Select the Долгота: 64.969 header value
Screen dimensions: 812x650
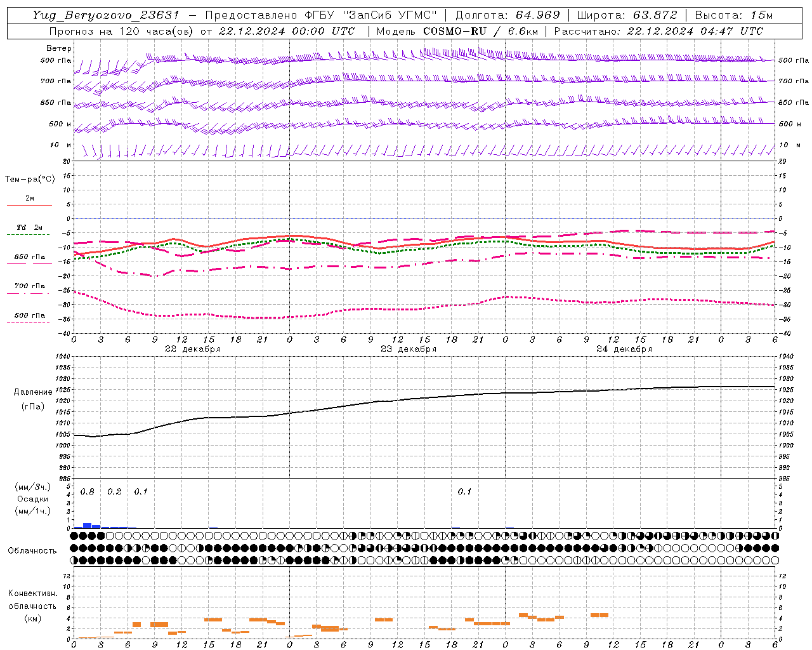507,15
